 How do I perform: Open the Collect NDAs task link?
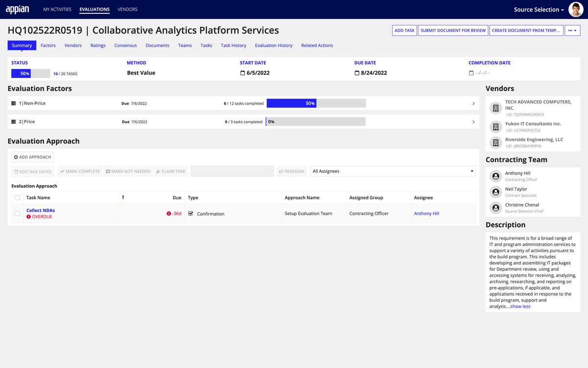point(41,210)
